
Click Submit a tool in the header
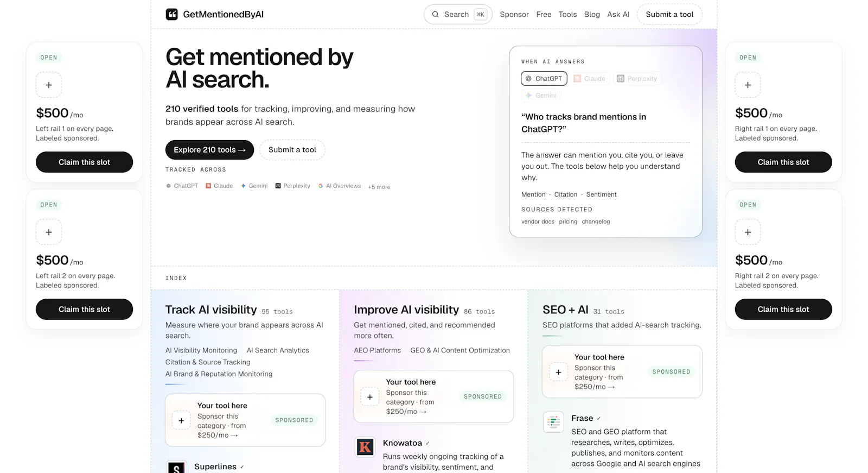[669, 15]
